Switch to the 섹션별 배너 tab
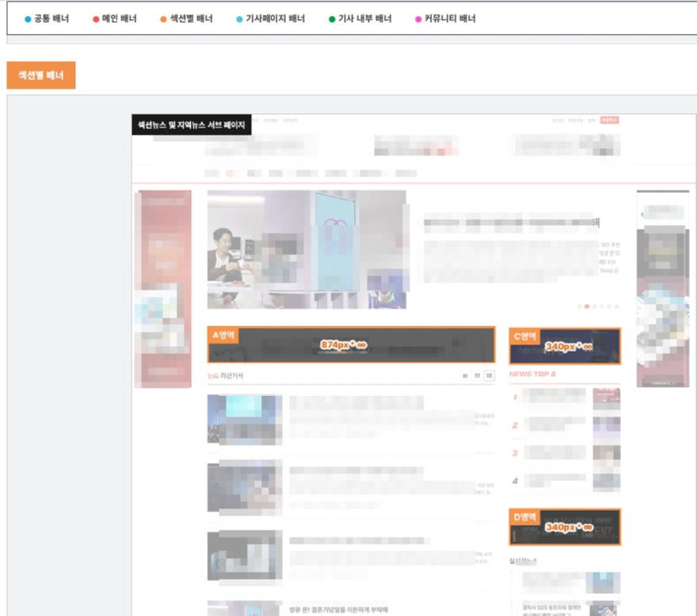The height and width of the screenshot is (616, 697). (x=186, y=19)
